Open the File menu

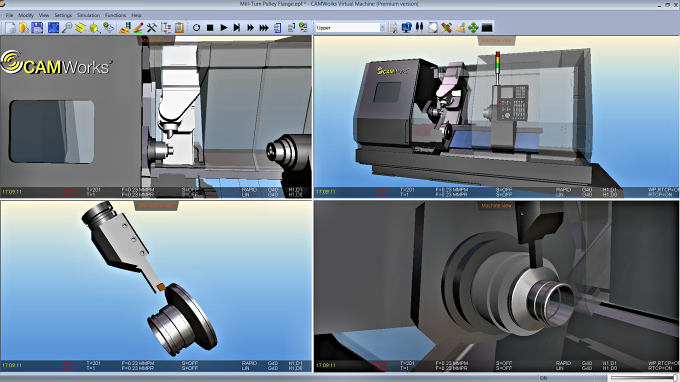[x=10, y=15]
